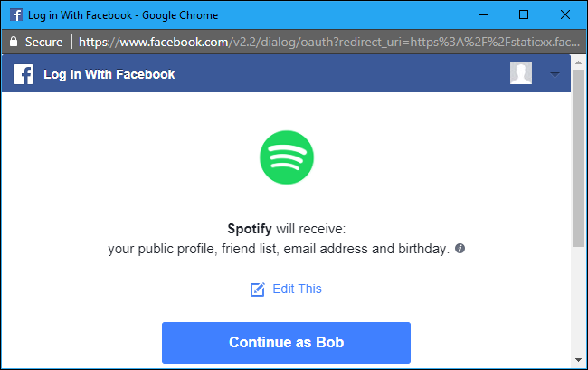Click the Secure label next to the padlock
Viewport: 588px width, 370px height.
point(44,42)
